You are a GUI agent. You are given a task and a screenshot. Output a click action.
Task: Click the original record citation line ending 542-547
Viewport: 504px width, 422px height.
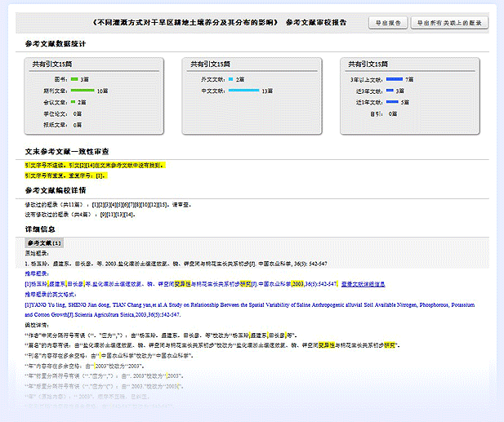[x=176, y=264]
